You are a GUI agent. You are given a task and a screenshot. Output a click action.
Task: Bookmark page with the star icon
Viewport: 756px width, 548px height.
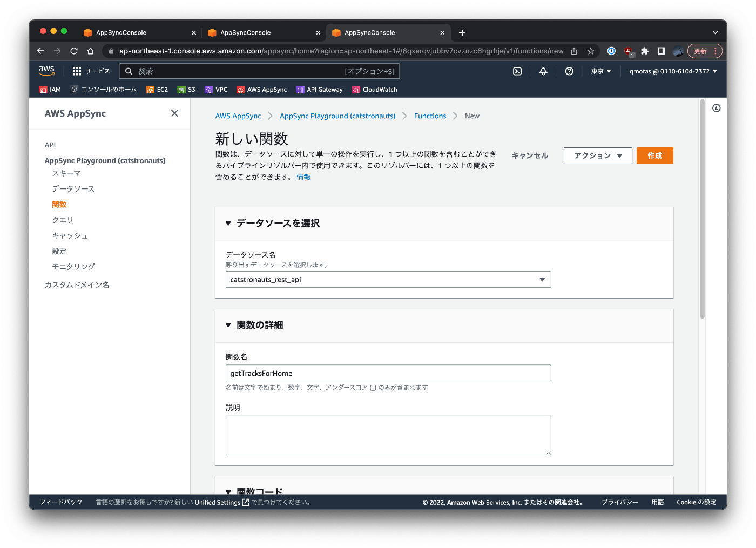pos(591,51)
